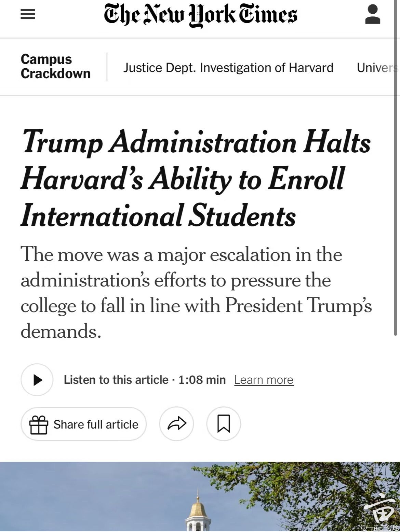
Task: Follow the Learn more link
Action: pyautogui.click(x=264, y=380)
